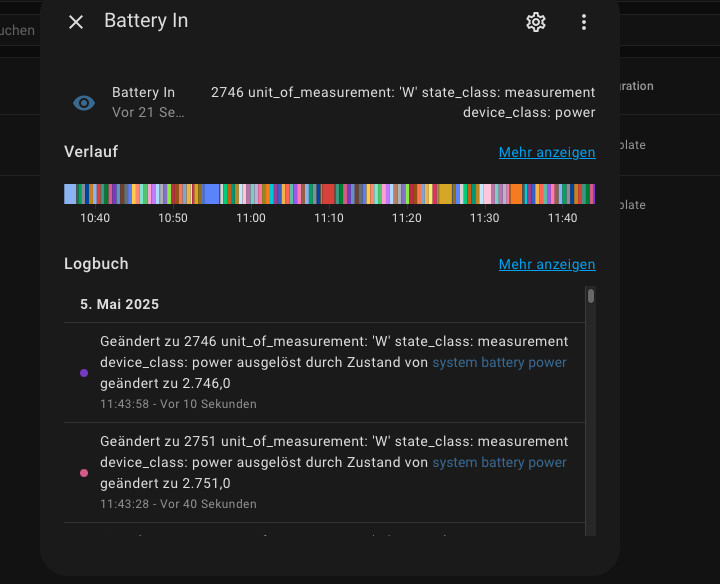Select red segment near 11:10 in Verlauf timeline
This screenshot has width=720, height=584.
(x=328, y=194)
